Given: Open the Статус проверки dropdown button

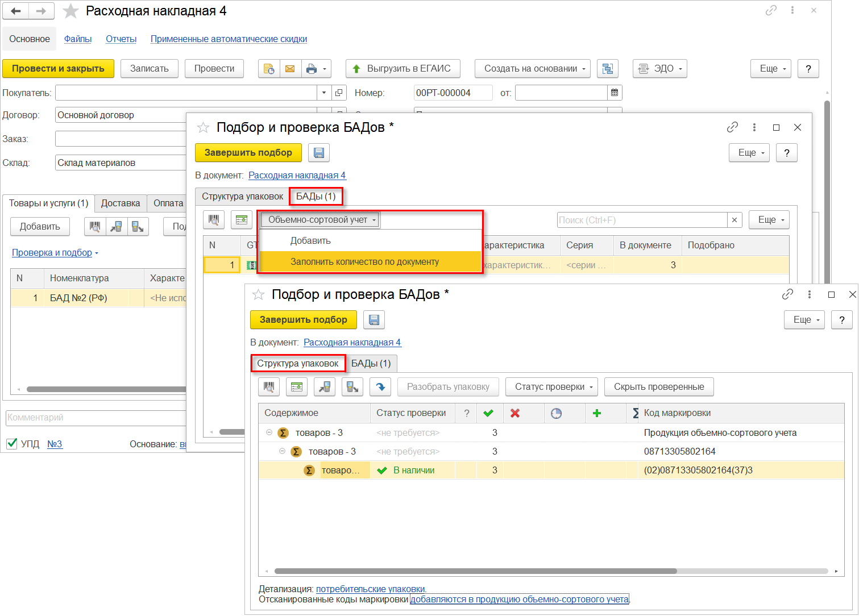Looking at the screenshot, I should [552, 387].
